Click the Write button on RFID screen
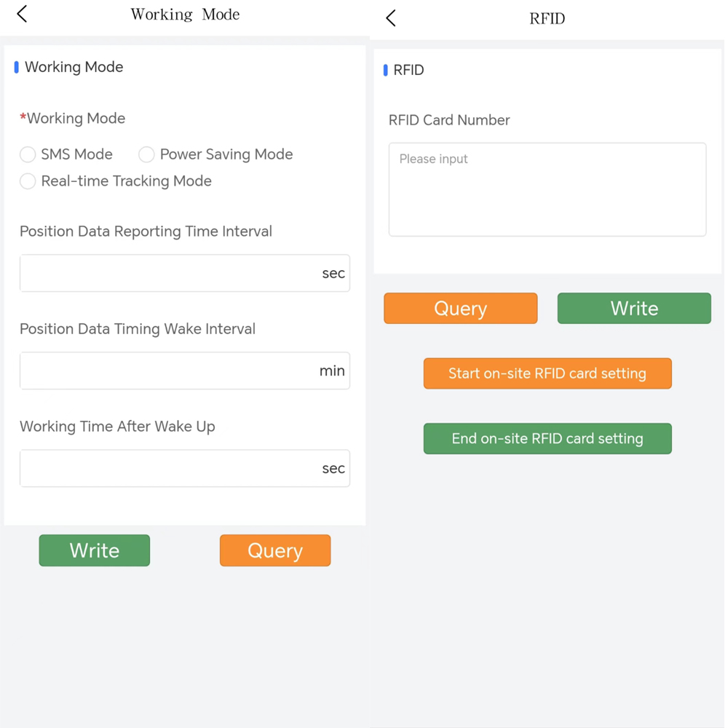Viewport: 728px width, 728px height. 633,308
